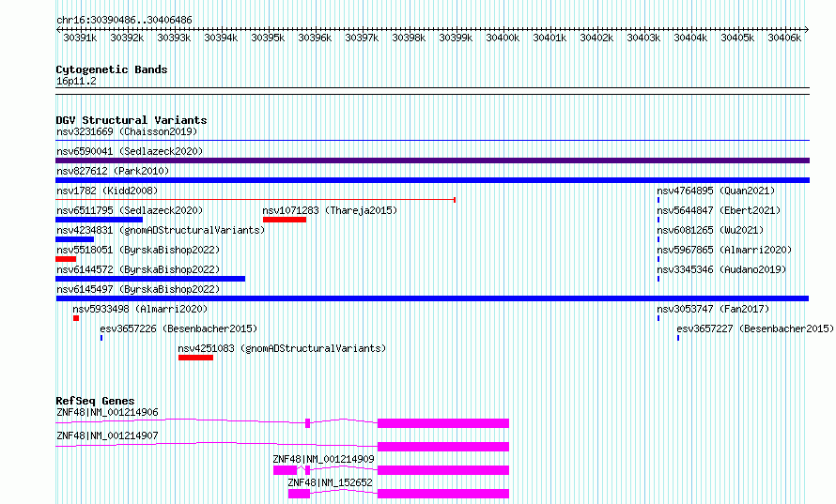This screenshot has height=504, width=836.
Task: Select the red bar under nsv1071283
Action: click(x=285, y=220)
